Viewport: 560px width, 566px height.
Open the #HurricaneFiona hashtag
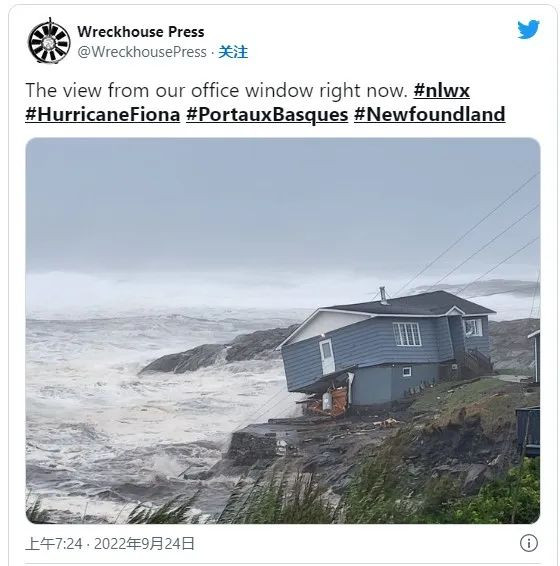[103, 115]
